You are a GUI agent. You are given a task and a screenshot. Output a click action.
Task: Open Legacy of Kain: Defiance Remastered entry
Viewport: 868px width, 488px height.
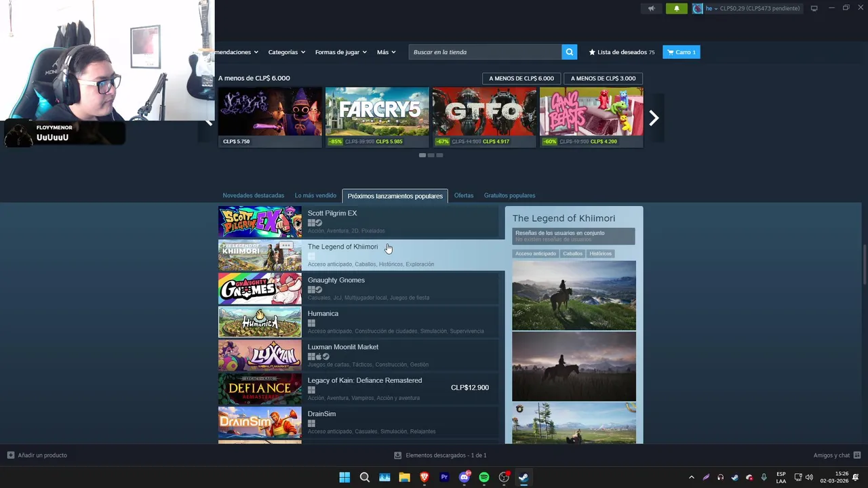(x=358, y=389)
